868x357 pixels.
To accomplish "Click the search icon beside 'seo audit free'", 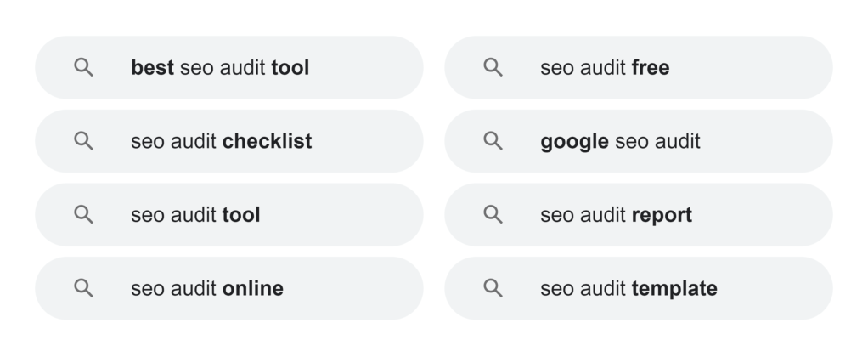I will tap(493, 67).
